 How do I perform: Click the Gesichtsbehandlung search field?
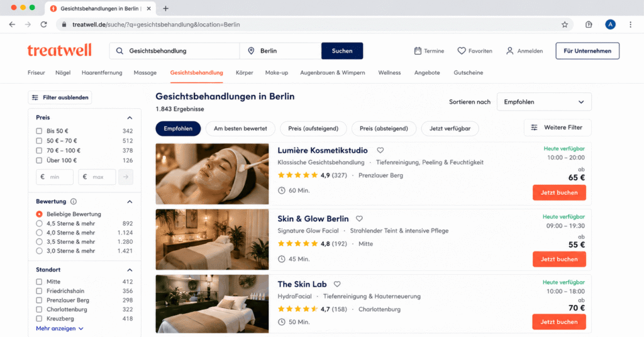click(175, 51)
